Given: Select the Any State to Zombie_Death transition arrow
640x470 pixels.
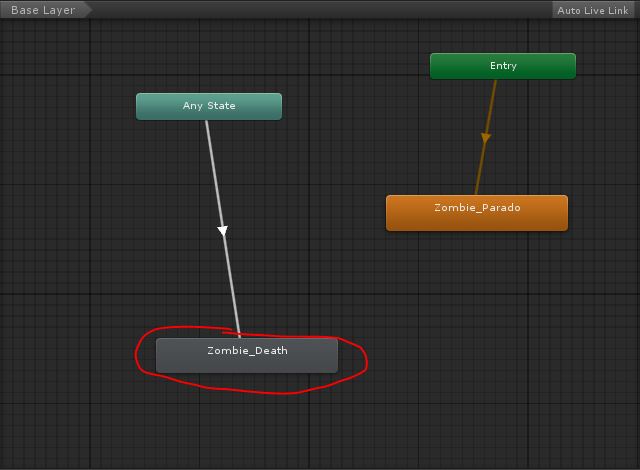Looking at the screenshot, I should point(222,230).
